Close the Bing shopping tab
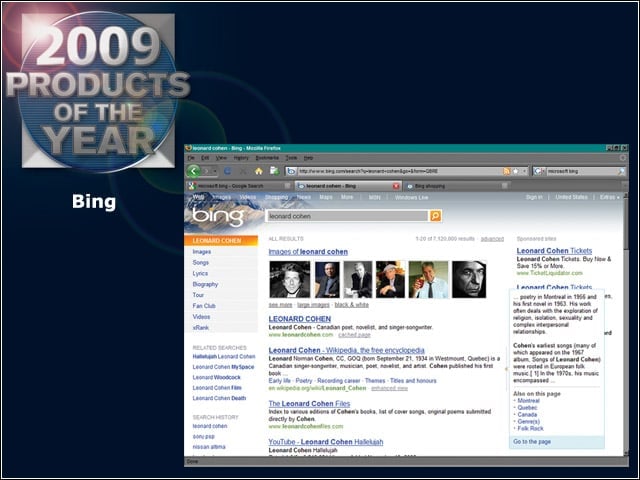The width and height of the screenshot is (640, 480). pyautogui.click(x=504, y=186)
